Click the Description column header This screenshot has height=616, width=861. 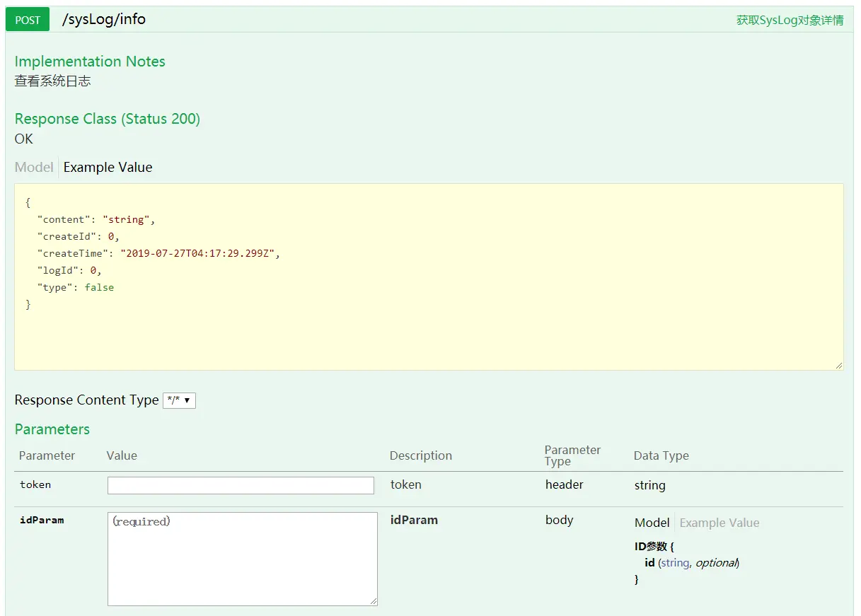pyautogui.click(x=420, y=455)
